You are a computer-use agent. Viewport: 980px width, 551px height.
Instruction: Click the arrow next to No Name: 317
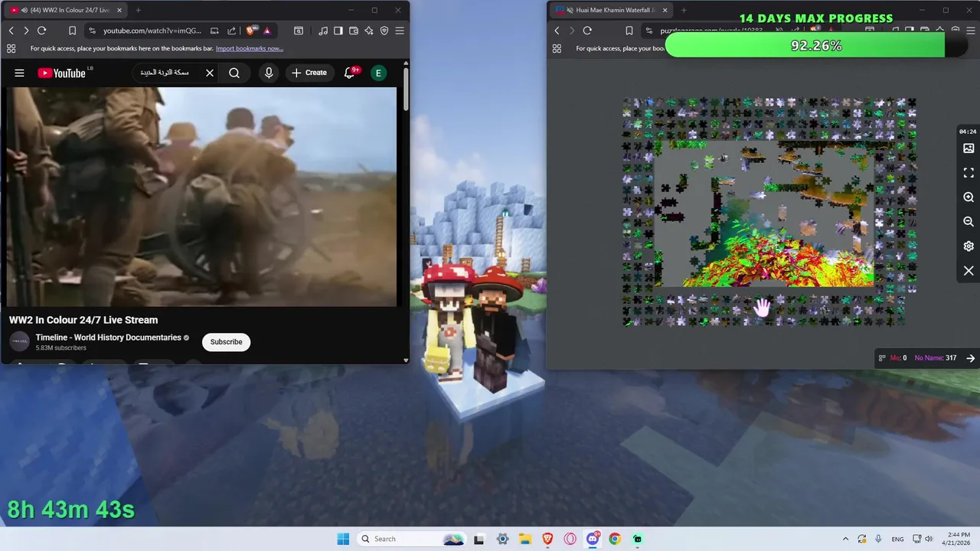point(970,358)
